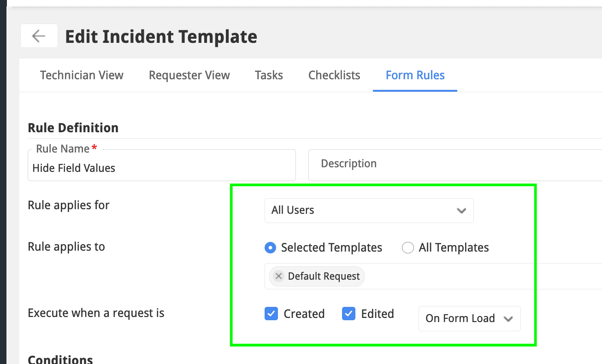This screenshot has width=602, height=364.
Task: Toggle the Edited checkbox
Action: pos(348,314)
